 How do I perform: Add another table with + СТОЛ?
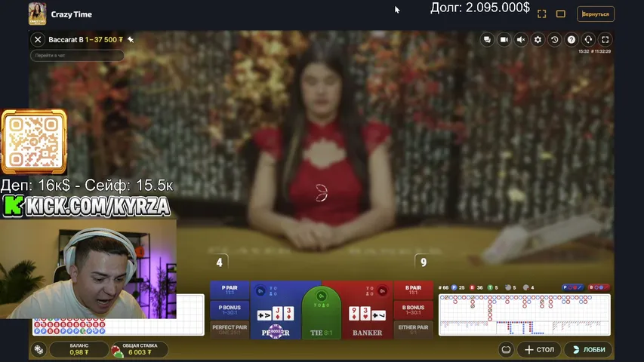pos(539,350)
